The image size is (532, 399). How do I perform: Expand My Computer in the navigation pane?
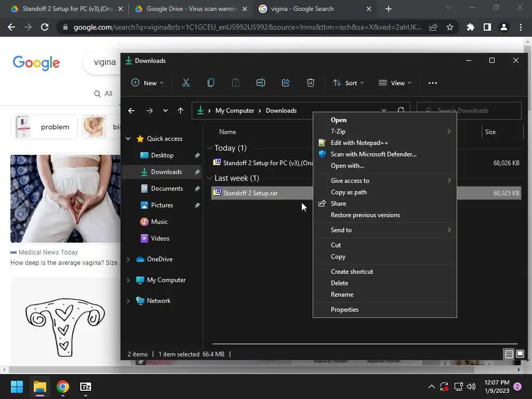(128, 280)
